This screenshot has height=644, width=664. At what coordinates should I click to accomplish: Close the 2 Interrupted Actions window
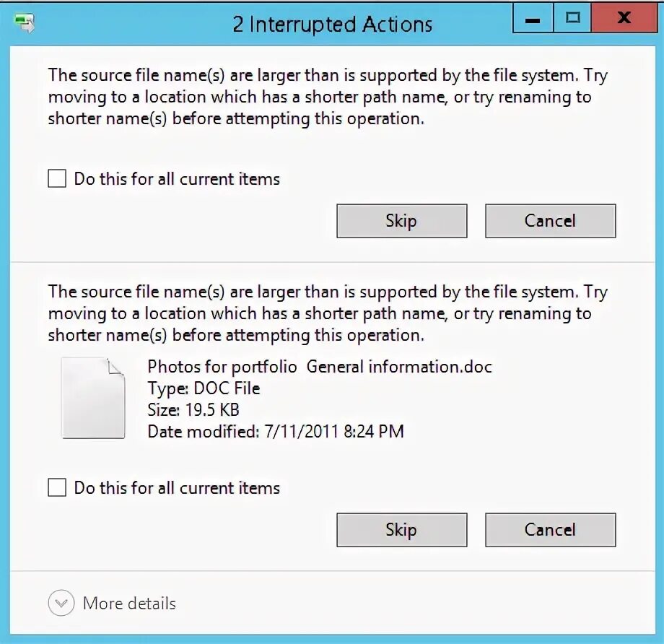624,19
